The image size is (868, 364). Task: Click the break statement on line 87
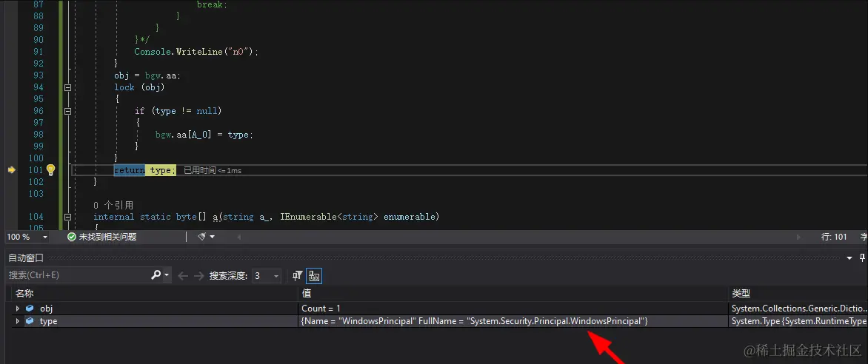click(212, 4)
